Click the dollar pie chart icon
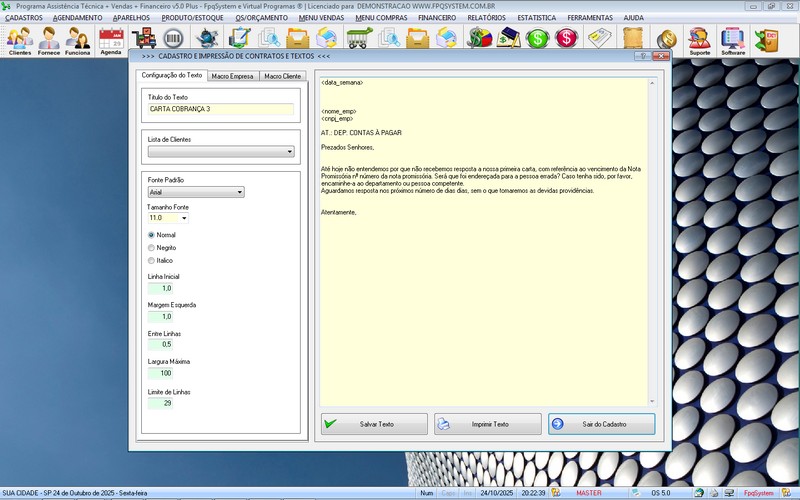Screen dimensions: 800x500 pos(480,38)
